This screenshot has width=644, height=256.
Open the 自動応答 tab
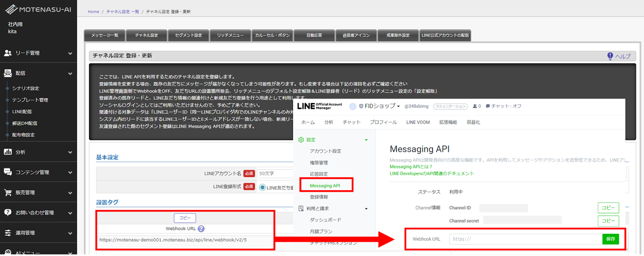pos(314,35)
